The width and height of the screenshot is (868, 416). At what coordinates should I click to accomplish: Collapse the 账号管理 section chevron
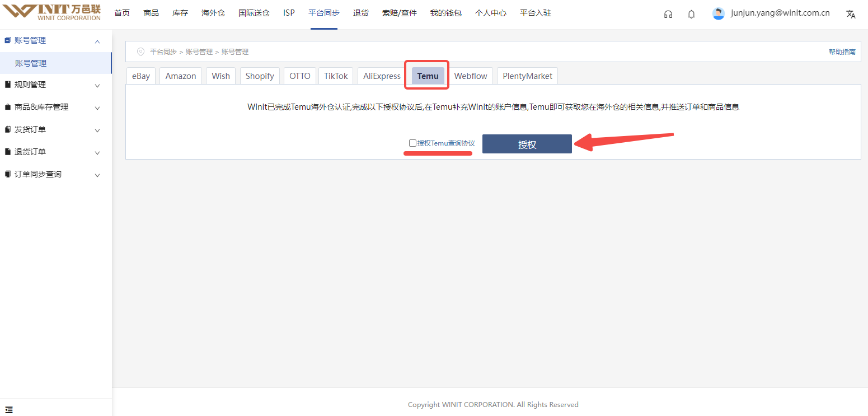(97, 41)
